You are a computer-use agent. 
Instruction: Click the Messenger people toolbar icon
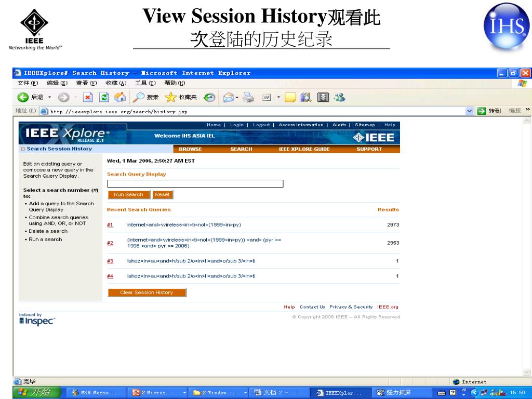(x=339, y=98)
